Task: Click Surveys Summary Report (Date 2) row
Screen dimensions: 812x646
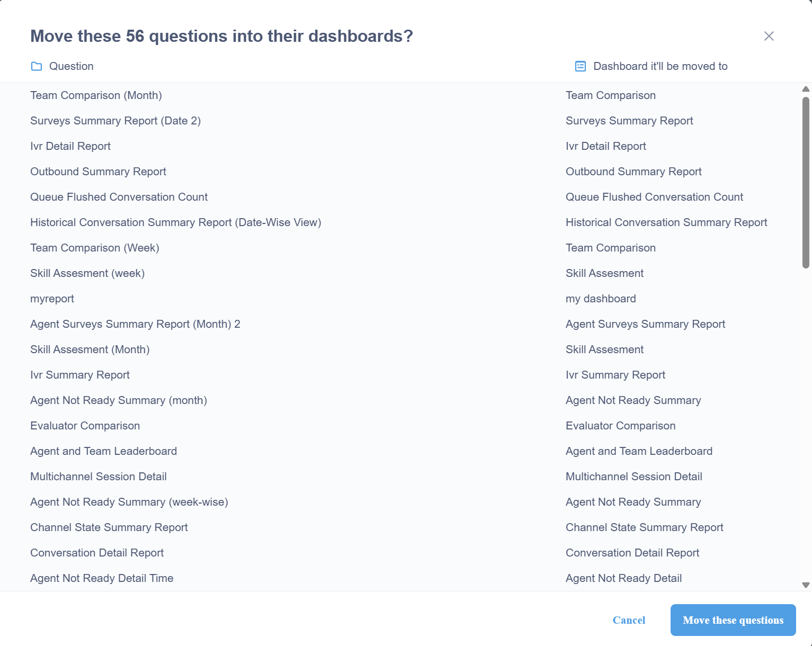Action: point(115,121)
